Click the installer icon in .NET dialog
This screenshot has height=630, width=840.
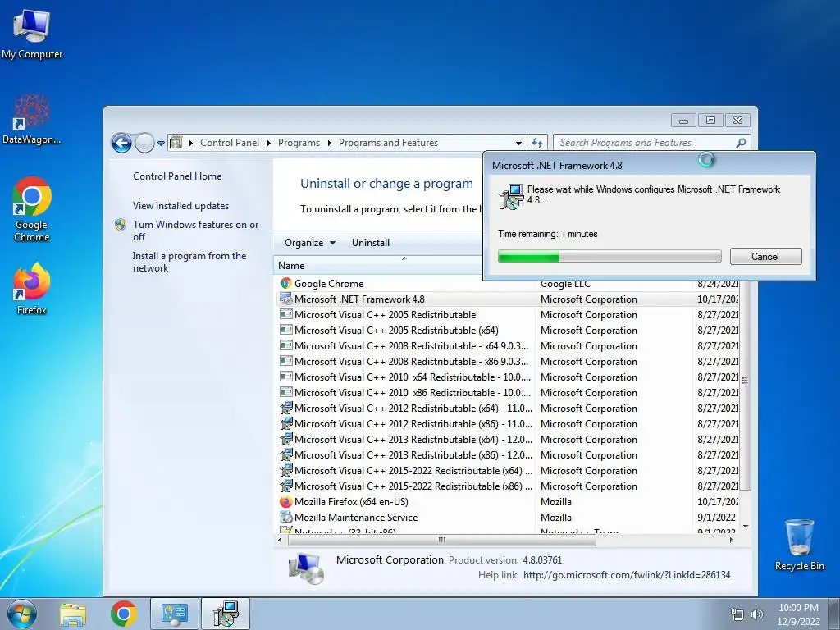pyautogui.click(x=510, y=197)
